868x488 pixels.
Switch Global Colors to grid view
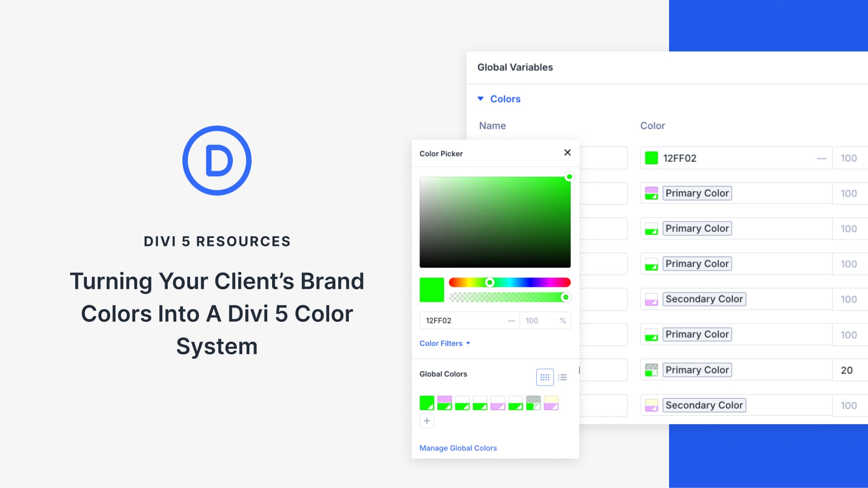click(545, 377)
